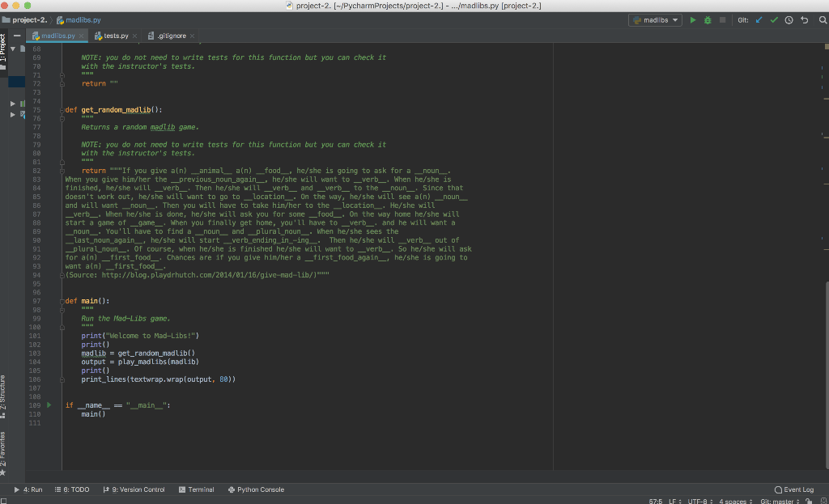Fold the return string block at line 82
Viewport: 829px width, 504px height.
(62, 171)
